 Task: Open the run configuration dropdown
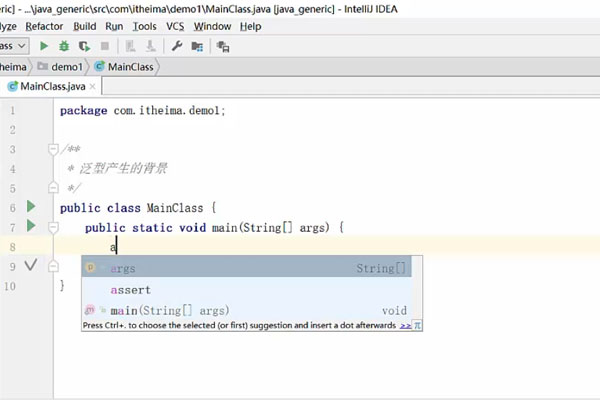click(x=14, y=46)
